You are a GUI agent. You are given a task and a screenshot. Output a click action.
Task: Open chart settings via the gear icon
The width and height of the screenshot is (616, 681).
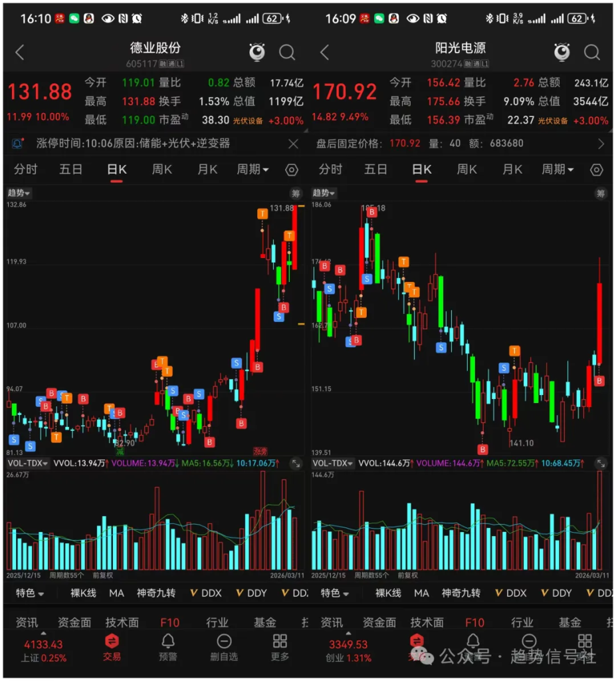coord(291,170)
